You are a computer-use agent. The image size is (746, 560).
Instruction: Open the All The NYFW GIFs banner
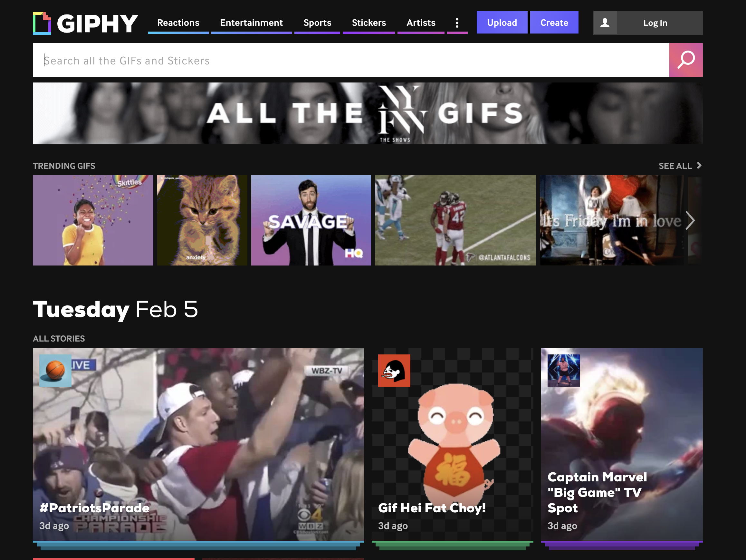(x=368, y=113)
